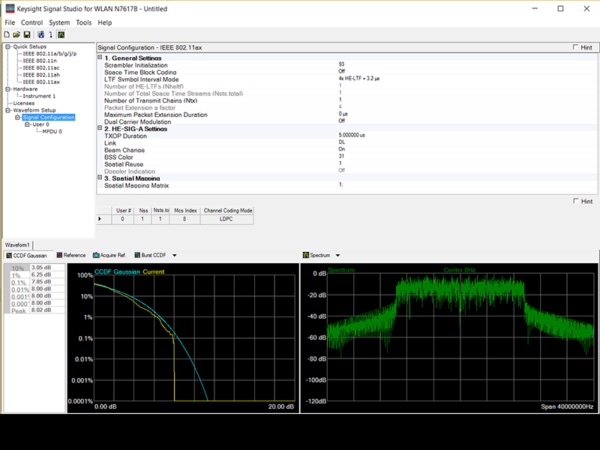Screen dimensions: 600x450
Task: Select the Waveform1 tab
Action: [18, 245]
